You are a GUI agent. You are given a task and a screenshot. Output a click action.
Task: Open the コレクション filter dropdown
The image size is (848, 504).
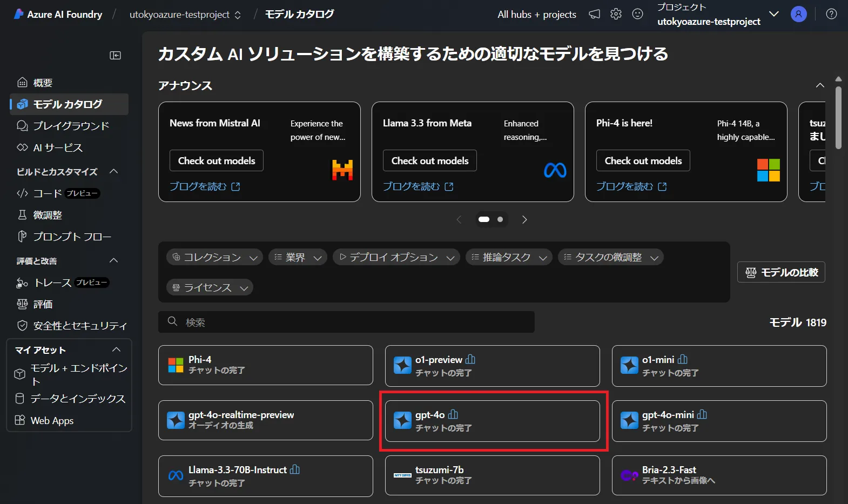214,257
